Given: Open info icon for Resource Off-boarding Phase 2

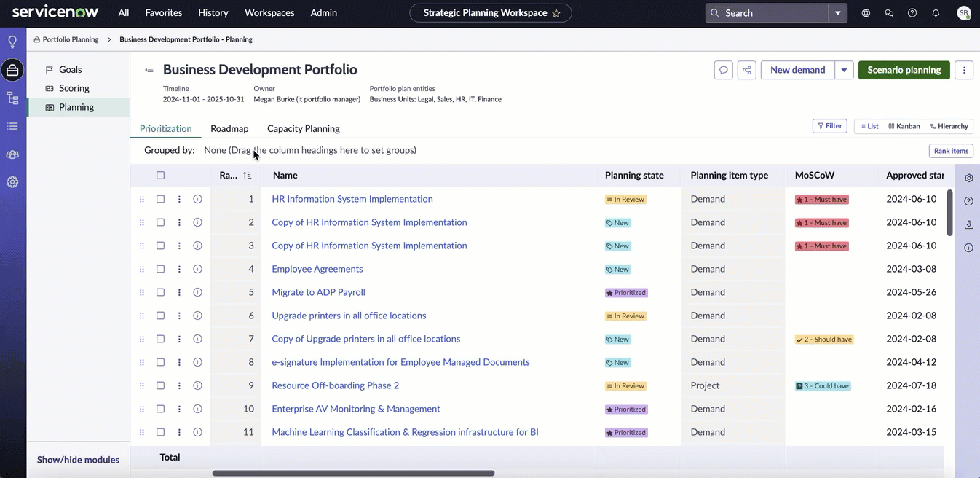Looking at the screenshot, I should click(x=197, y=385).
